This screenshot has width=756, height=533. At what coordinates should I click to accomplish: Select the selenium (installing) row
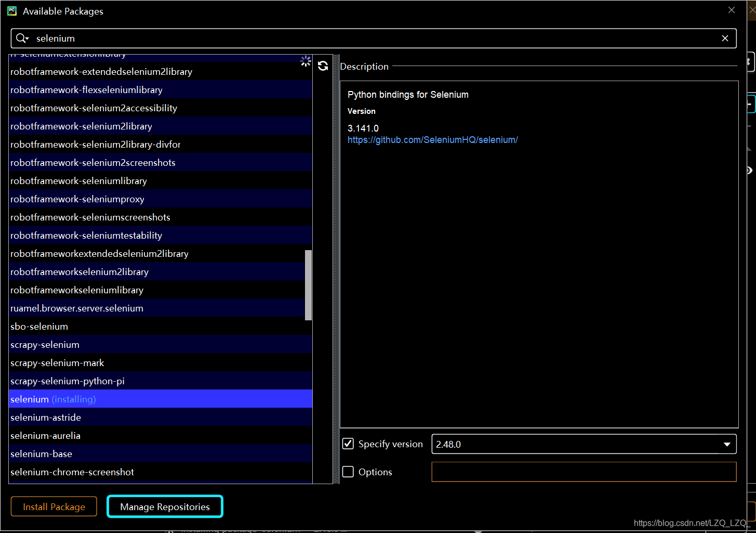tap(161, 399)
